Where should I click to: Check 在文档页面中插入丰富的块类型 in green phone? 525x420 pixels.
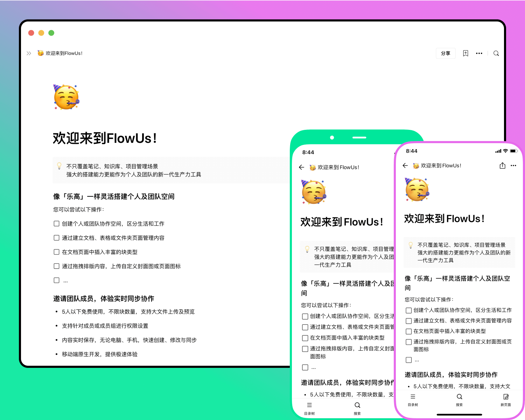point(305,338)
